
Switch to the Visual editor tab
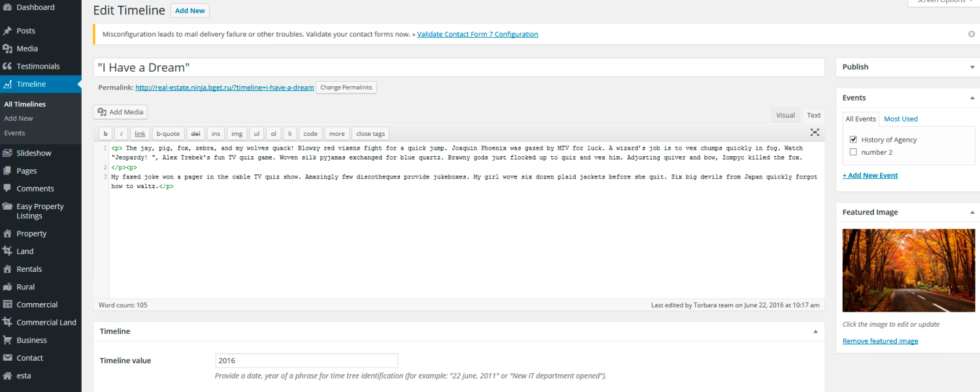(785, 116)
